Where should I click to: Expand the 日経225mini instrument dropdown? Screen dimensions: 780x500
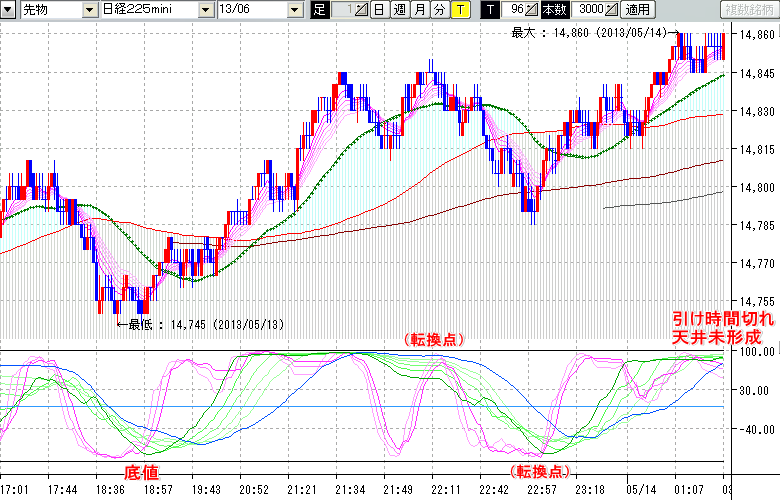[x=205, y=10]
